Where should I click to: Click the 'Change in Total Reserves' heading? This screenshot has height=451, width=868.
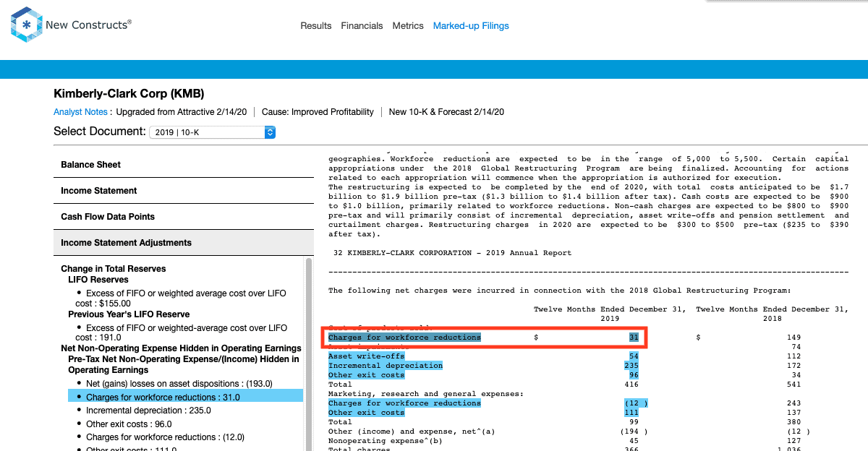coord(114,269)
